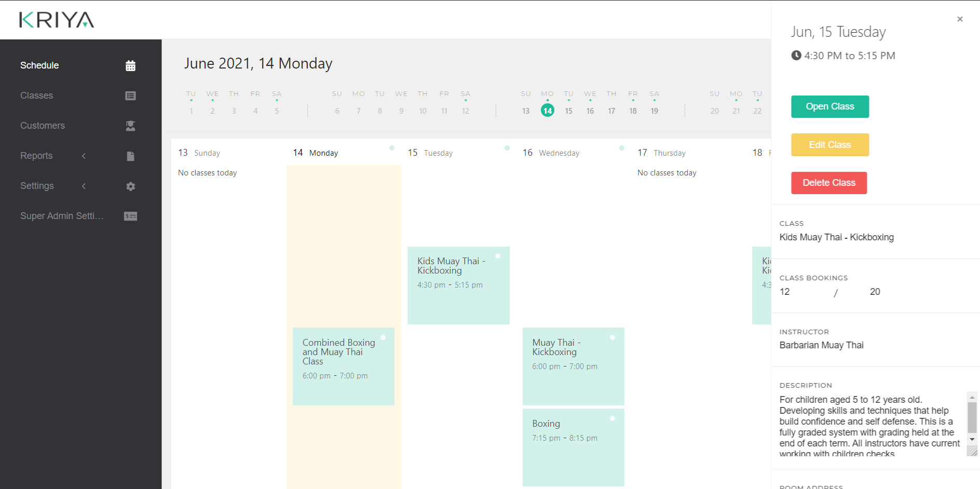Image resolution: width=980 pixels, height=489 pixels.
Task: Select the highlighted date 14 in date strip
Action: 547,111
